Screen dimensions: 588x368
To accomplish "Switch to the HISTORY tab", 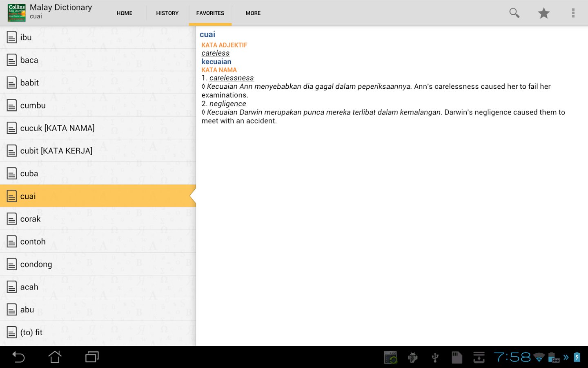I will [167, 13].
